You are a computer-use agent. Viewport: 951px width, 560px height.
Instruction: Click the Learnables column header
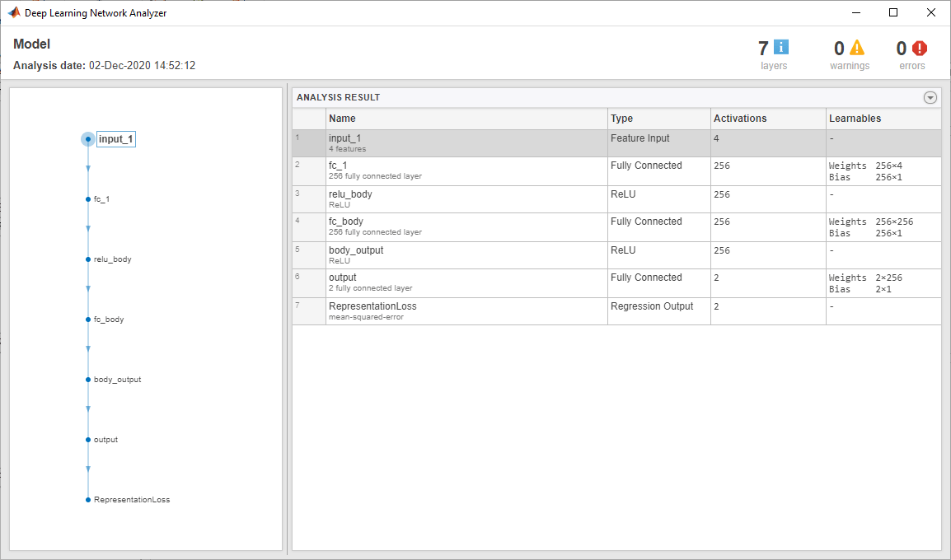(855, 118)
